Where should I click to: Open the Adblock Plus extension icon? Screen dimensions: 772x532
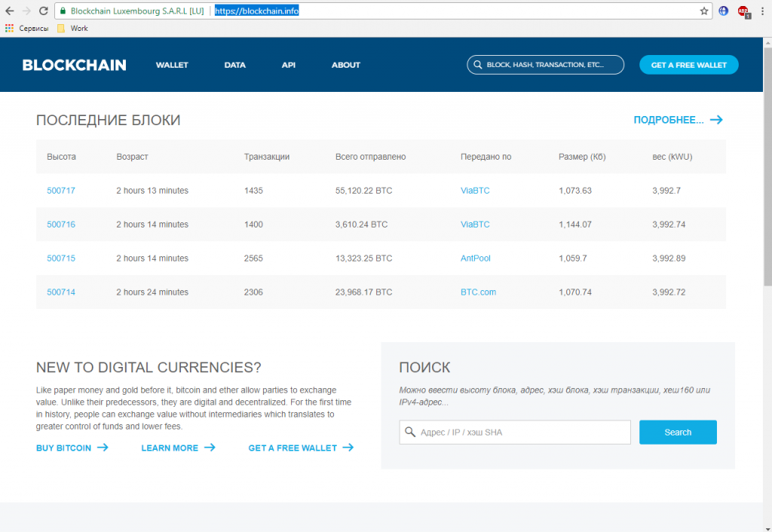click(x=743, y=11)
